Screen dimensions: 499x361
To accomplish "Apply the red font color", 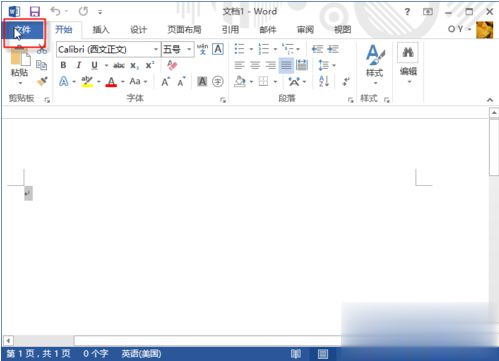I will point(111,81).
